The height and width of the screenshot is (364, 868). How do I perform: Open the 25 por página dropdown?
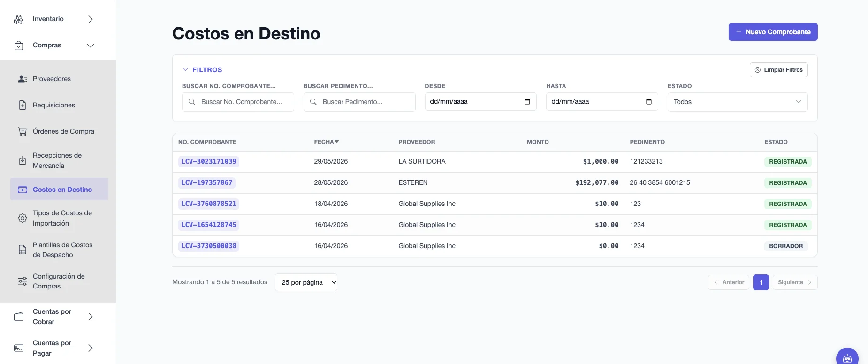coord(306,282)
